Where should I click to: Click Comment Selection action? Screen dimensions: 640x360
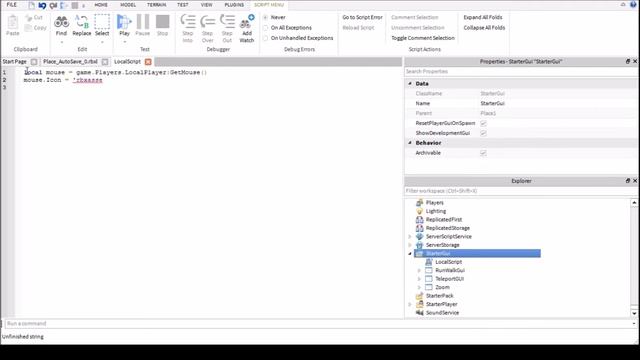(x=415, y=18)
